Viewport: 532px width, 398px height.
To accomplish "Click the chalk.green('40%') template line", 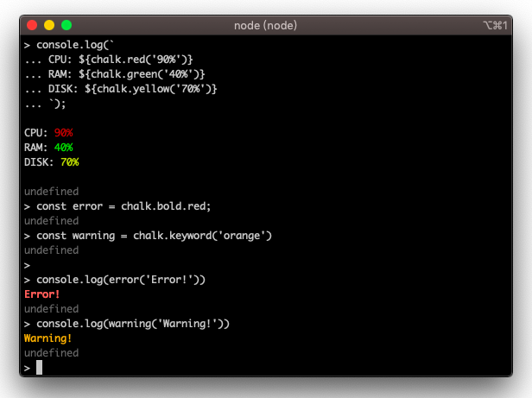I will click(x=126, y=73).
